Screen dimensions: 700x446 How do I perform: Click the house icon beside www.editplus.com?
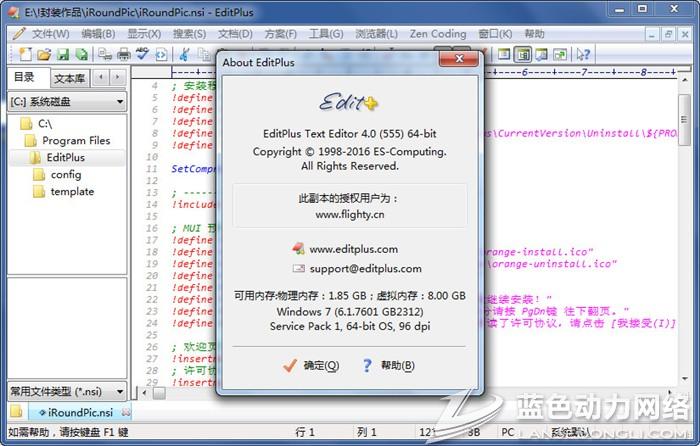(298, 248)
